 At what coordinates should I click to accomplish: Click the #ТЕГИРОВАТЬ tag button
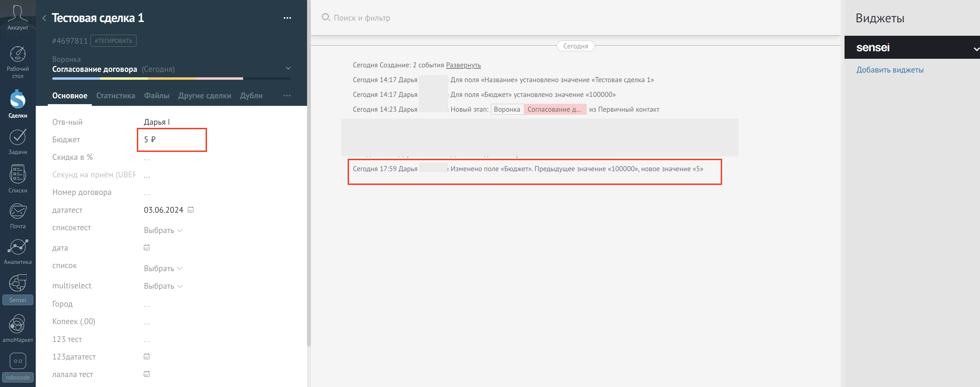[113, 41]
